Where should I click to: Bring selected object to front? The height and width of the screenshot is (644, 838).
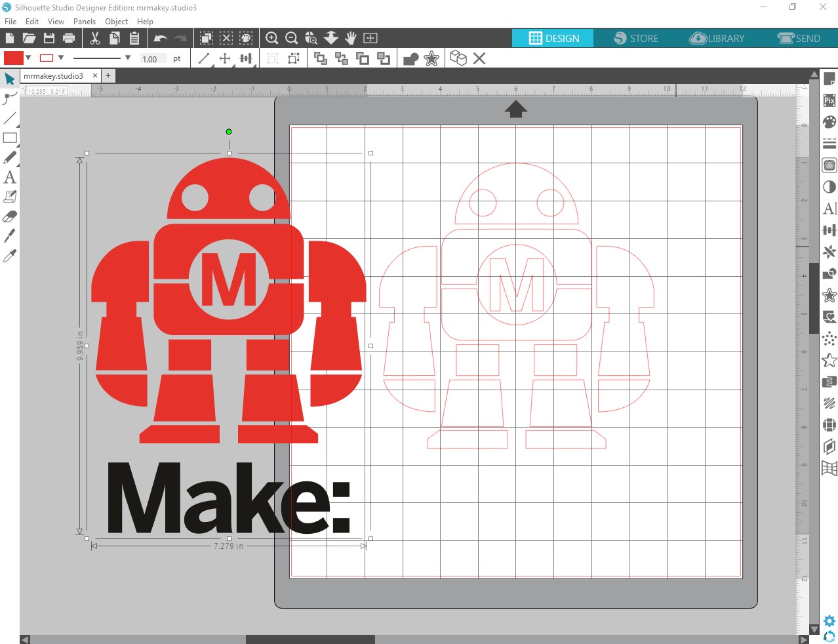tap(321, 58)
